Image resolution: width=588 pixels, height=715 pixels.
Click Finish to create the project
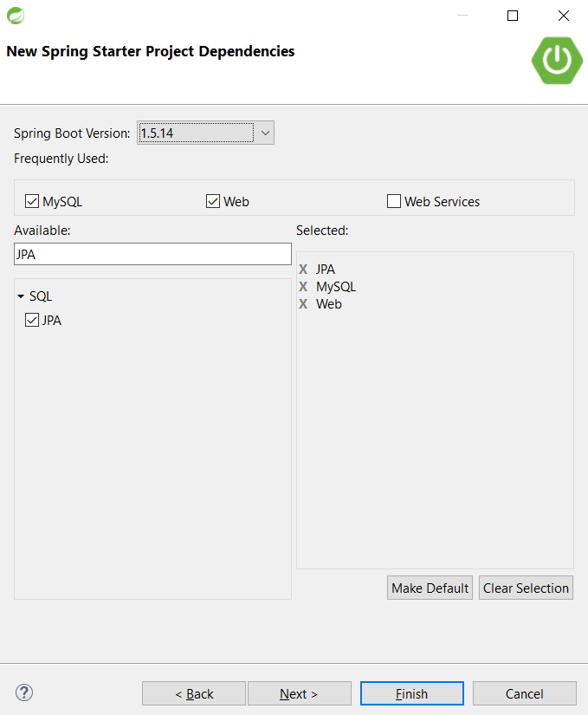(411, 693)
